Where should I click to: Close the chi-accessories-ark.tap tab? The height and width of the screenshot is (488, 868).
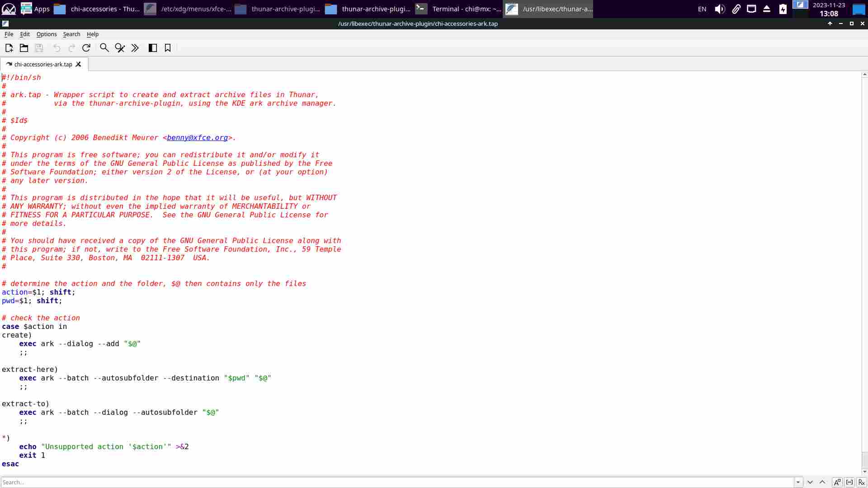[x=79, y=64]
